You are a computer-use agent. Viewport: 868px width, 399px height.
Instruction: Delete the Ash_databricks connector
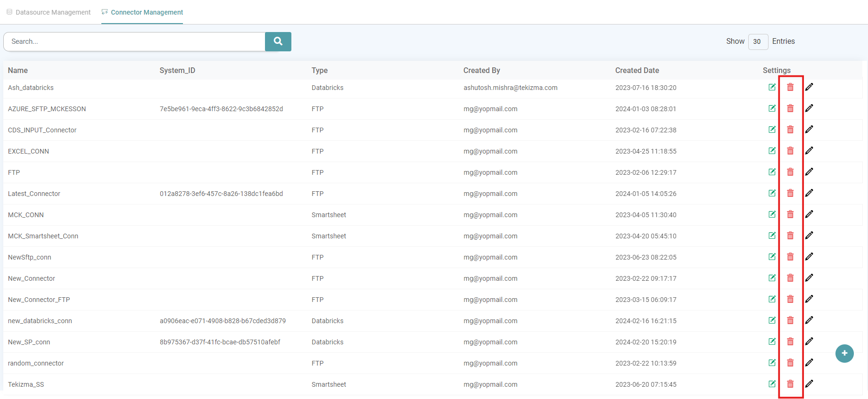click(790, 87)
